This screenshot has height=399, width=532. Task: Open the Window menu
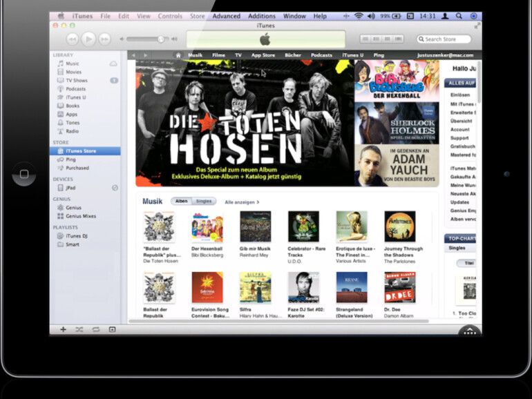click(294, 16)
